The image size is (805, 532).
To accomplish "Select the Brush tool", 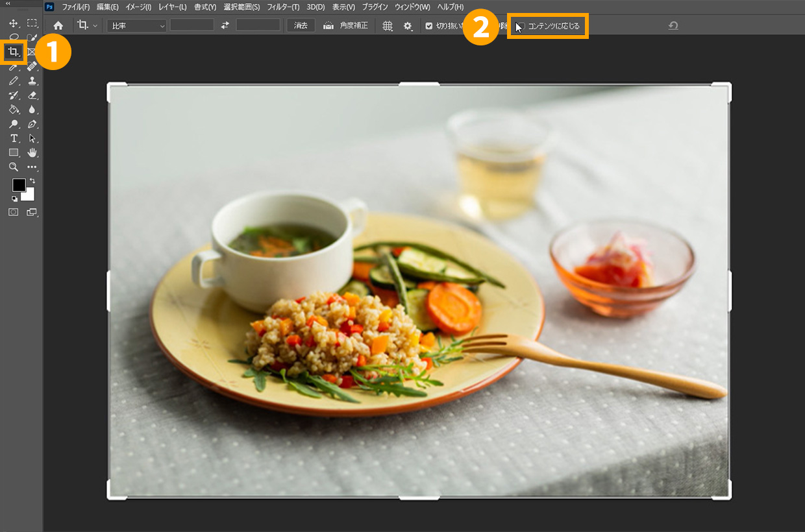I will 13,80.
